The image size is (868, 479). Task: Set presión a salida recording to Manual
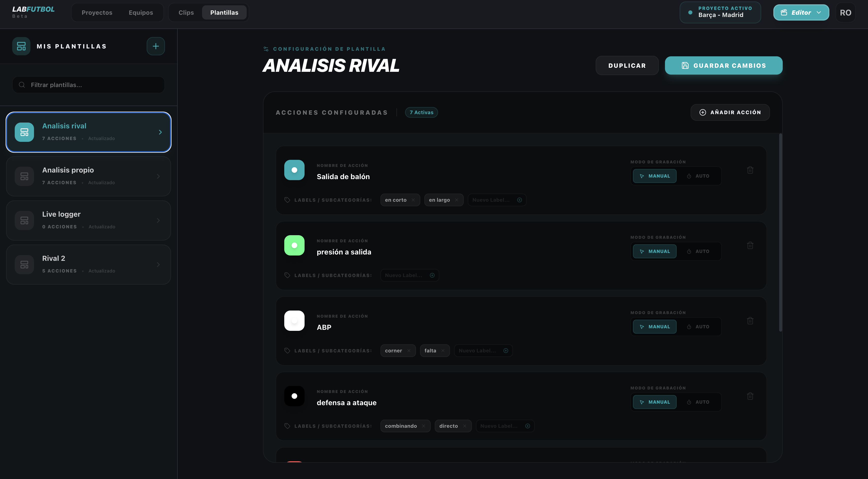point(654,252)
